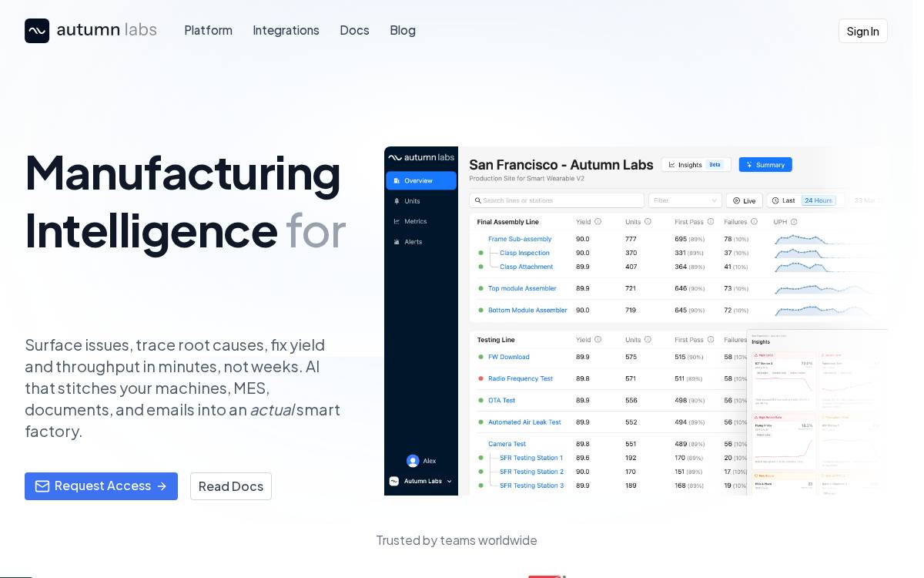Expand the Autumn Labs workspace switcher chevron
This screenshot has height=578, width=924.
[450, 482]
